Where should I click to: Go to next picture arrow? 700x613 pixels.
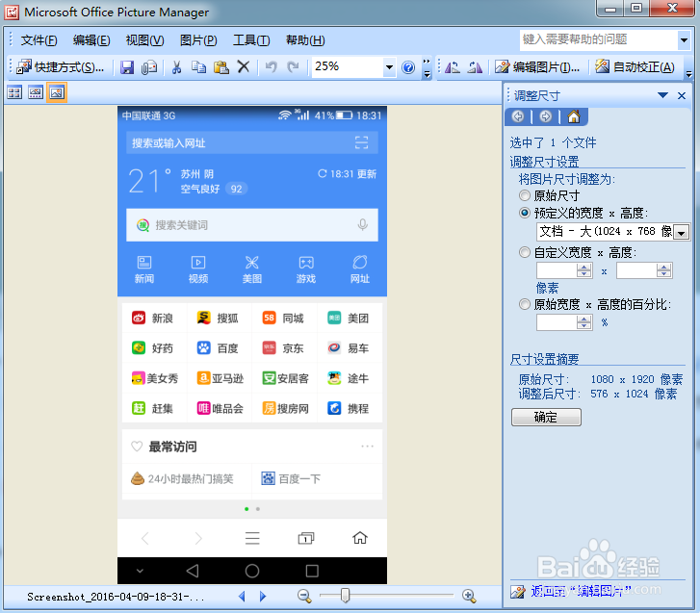coord(263,596)
